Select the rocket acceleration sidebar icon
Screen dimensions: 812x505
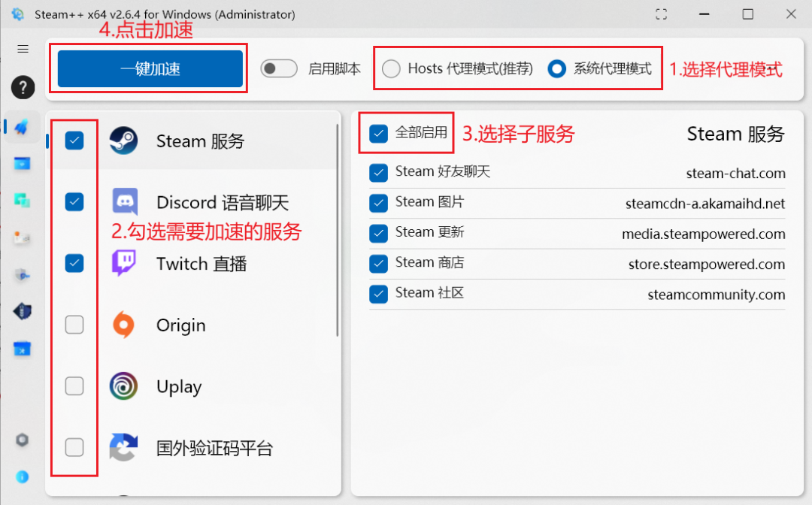click(22, 127)
